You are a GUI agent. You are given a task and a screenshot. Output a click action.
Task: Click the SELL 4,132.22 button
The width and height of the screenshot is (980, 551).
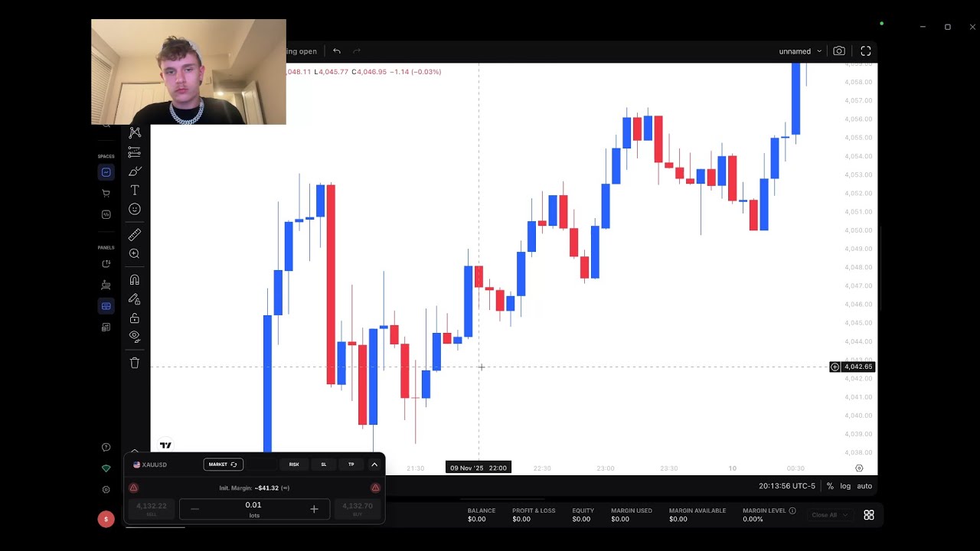152,509
